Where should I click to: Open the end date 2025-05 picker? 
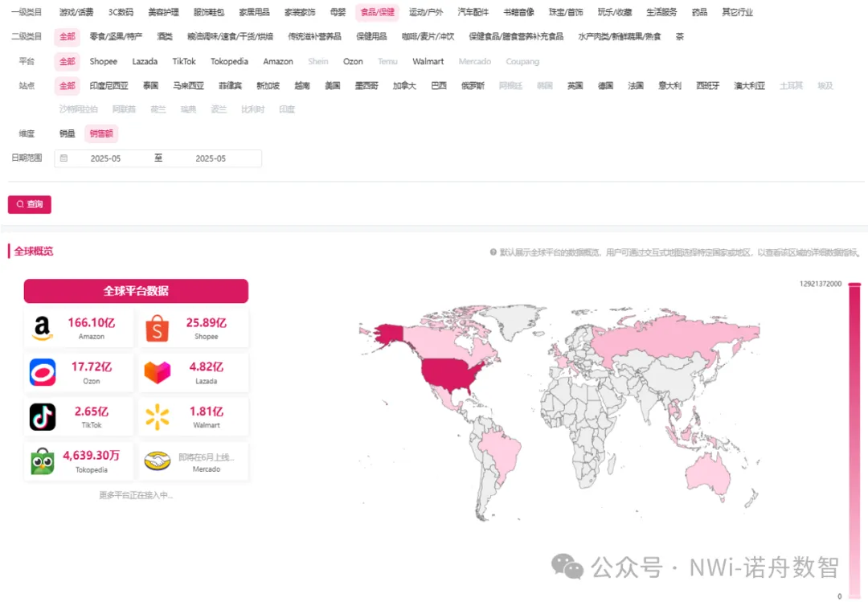211,159
